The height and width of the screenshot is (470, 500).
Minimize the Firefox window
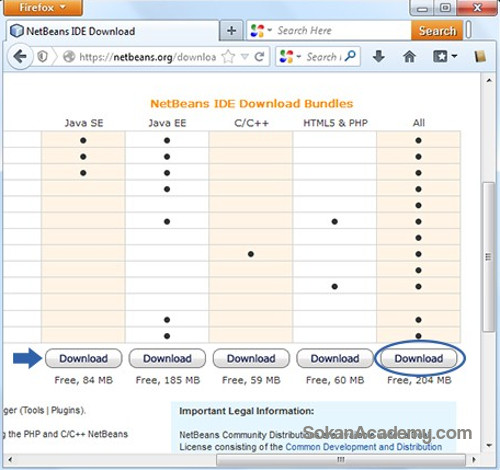pos(422,8)
